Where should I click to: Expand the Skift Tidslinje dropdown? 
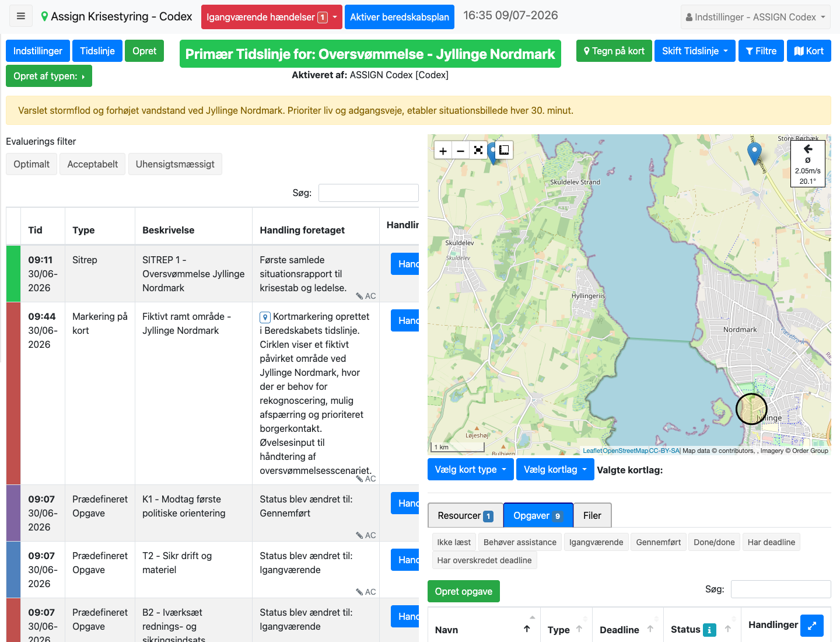tap(695, 51)
